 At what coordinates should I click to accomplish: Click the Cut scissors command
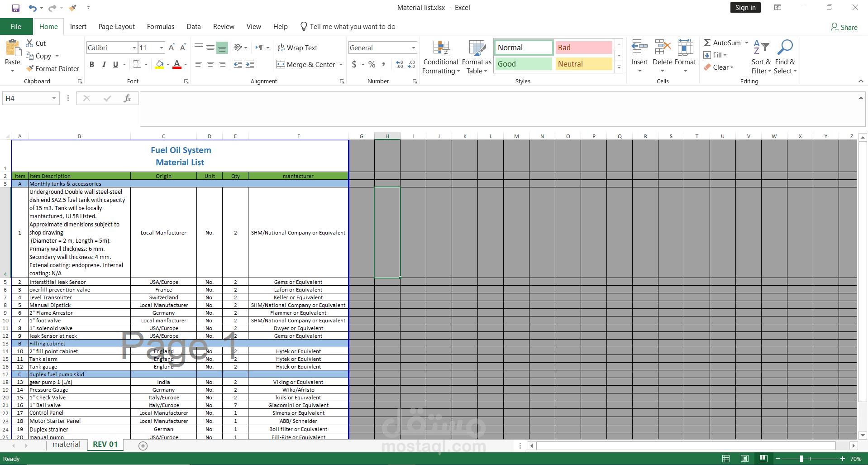click(x=36, y=43)
